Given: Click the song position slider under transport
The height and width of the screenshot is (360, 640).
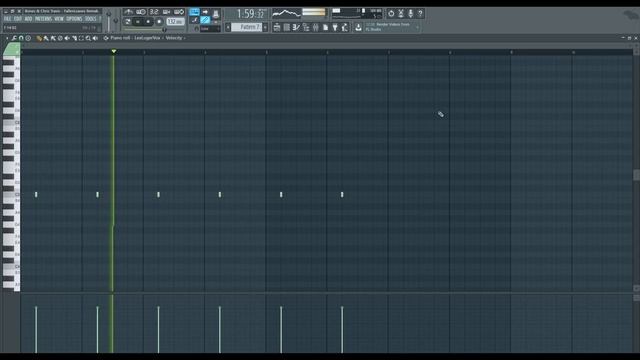Looking at the screenshot, I should (145, 29).
